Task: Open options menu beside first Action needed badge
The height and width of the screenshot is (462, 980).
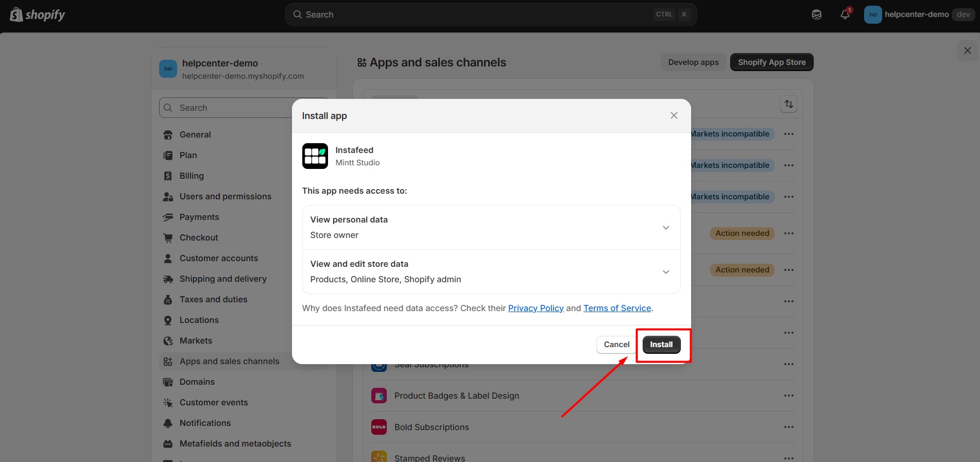Action: [789, 233]
